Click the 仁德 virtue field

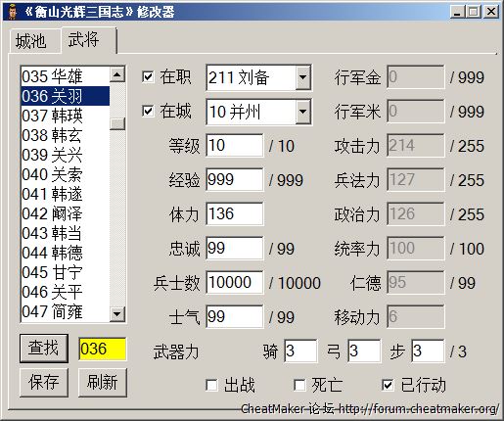pyautogui.click(x=416, y=283)
